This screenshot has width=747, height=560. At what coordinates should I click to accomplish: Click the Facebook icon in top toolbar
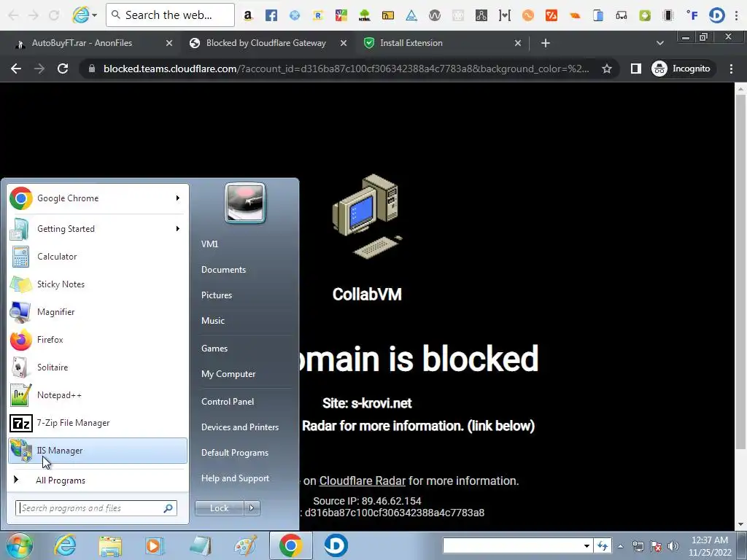(x=271, y=16)
